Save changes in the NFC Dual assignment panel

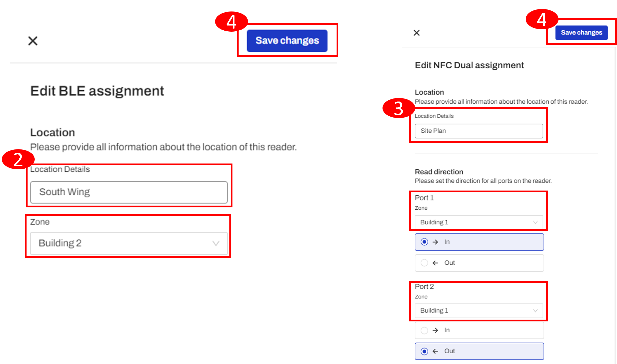tap(581, 33)
